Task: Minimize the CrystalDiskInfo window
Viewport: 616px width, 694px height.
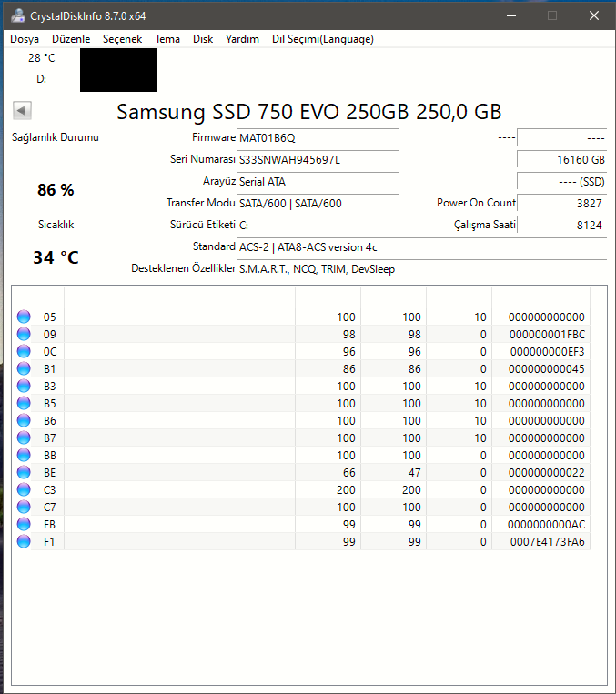Action: [x=511, y=16]
